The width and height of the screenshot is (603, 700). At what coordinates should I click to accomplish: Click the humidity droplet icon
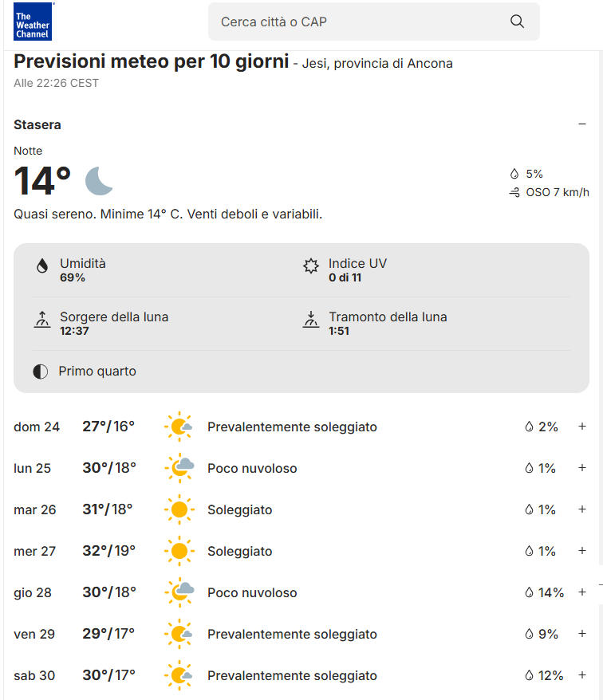(x=42, y=266)
